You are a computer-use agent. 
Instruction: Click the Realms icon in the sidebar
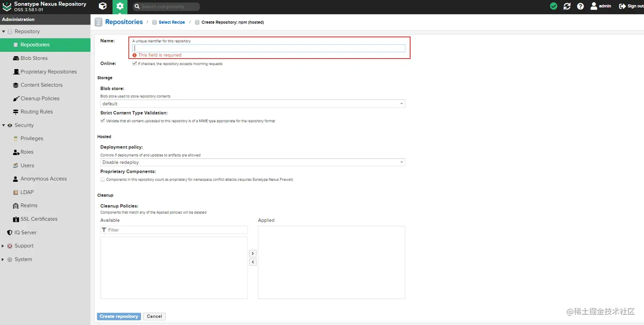16,206
